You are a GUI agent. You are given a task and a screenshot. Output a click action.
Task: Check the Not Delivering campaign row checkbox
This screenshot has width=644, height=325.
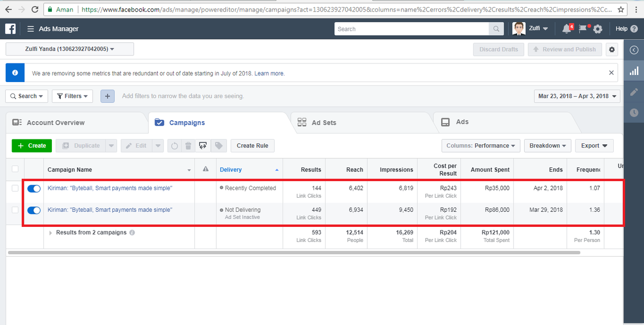coord(15,210)
